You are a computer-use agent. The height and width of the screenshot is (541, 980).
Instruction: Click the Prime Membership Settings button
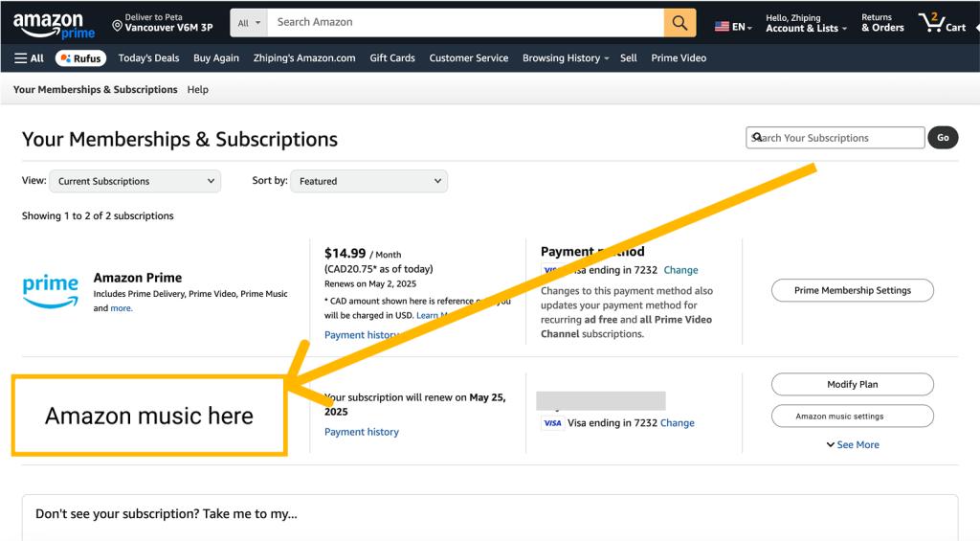pos(853,290)
